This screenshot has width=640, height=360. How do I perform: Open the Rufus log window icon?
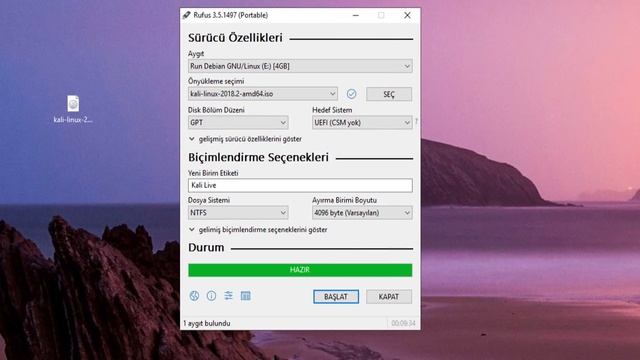point(246,296)
